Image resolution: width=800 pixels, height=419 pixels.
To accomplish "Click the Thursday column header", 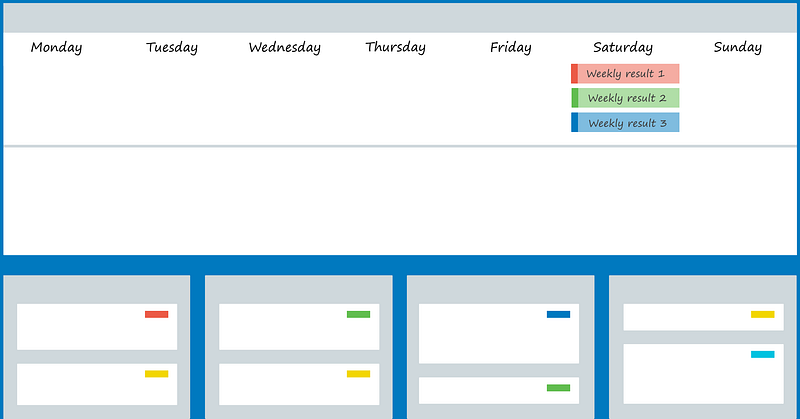I will point(395,47).
